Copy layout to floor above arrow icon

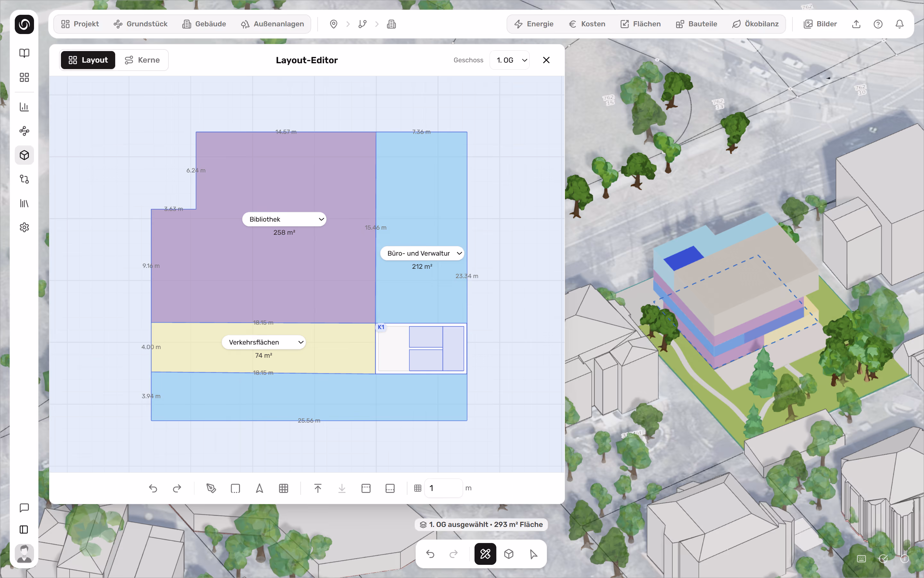pyautogui.click(x=318, y=488)
